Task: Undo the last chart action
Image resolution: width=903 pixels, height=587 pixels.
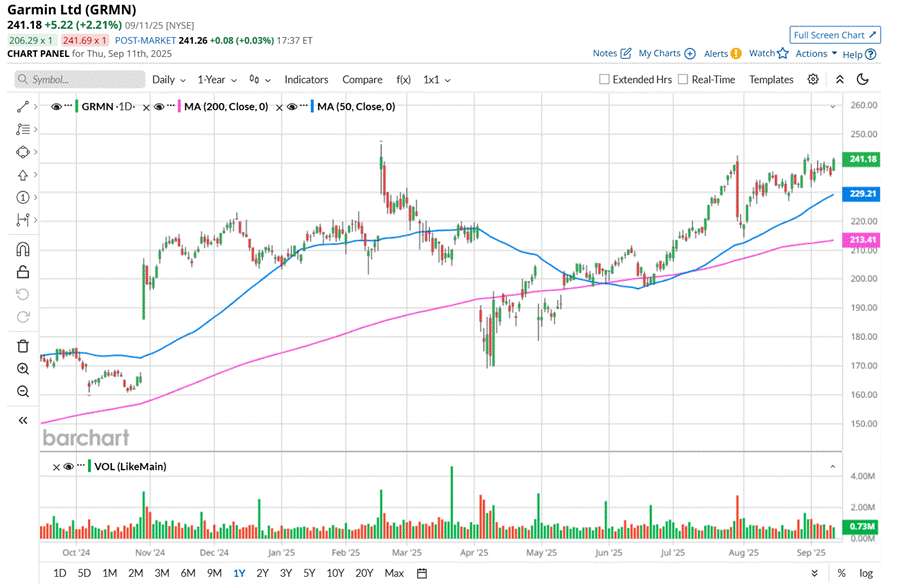Action: coord(22,294)
